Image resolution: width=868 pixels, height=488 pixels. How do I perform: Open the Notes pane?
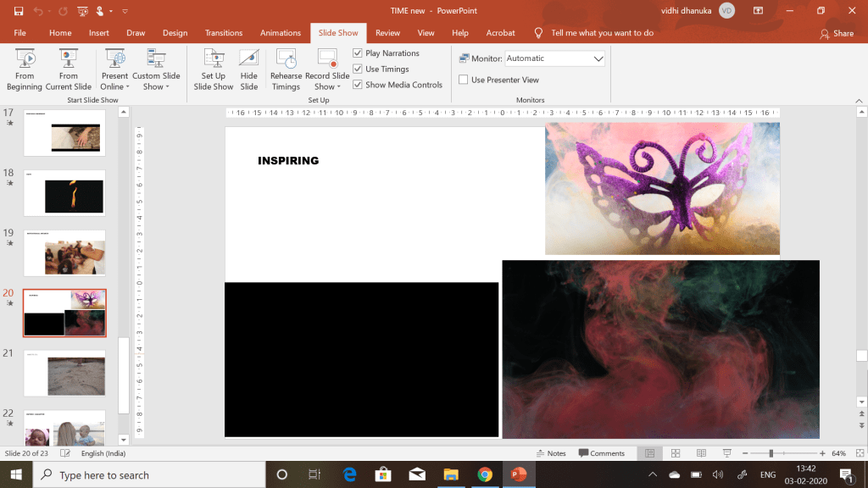click(551, 453)
